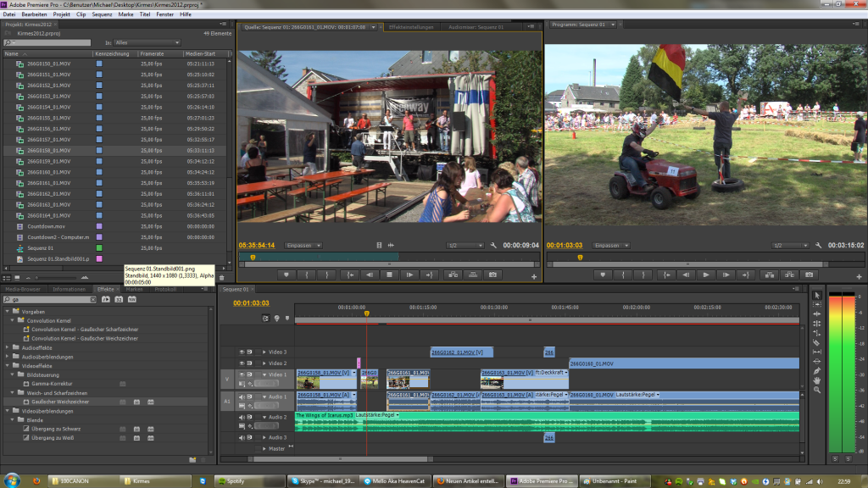Click the Windows Start button
868x488 pixels.
click(12, 481)
